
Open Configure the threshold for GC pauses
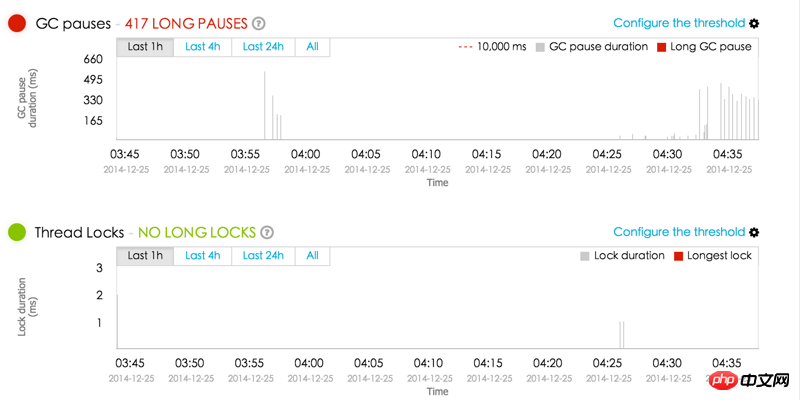[679, 23]
